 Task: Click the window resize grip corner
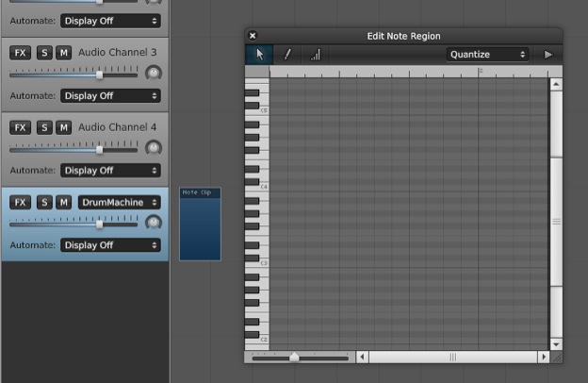[557, 358]
